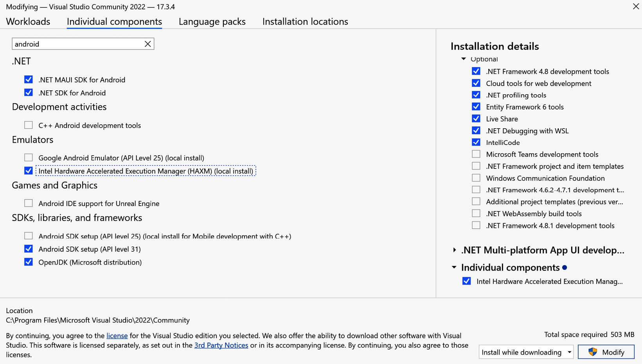Uncheck Entity Framework 6 tools
The height and width of the screenshot is (364, 642).
[x=476, y=107]
